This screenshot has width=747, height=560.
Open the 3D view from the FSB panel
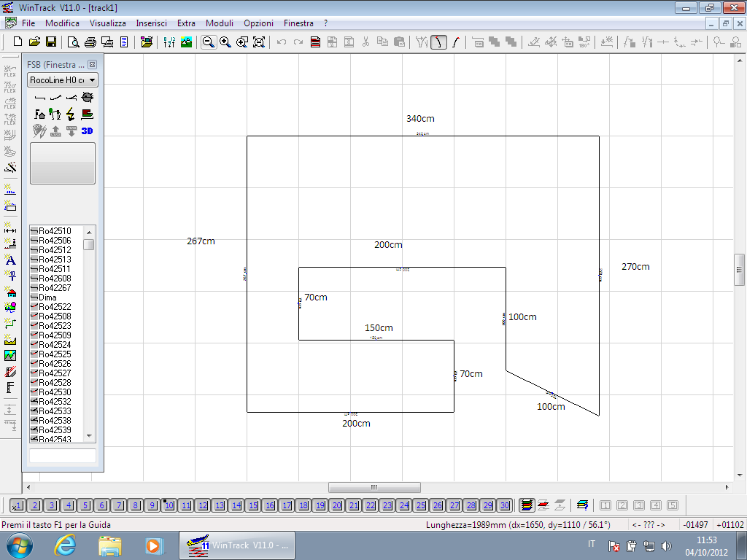88,131
